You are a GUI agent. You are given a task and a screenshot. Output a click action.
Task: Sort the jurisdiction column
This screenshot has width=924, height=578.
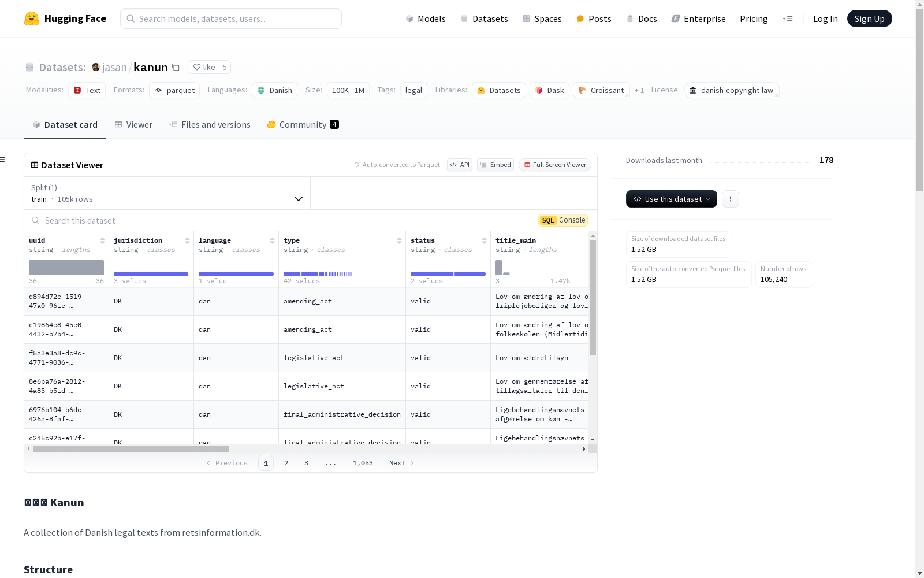point(187,240)
